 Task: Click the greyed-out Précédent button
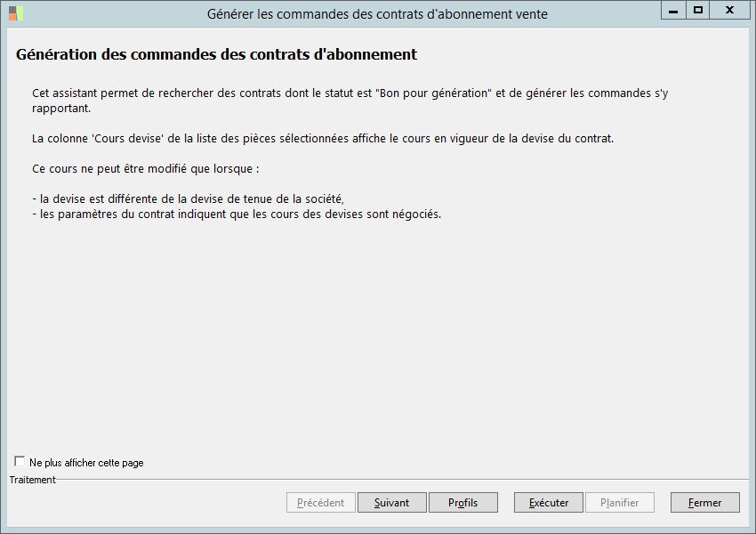(x=320, y=503)
